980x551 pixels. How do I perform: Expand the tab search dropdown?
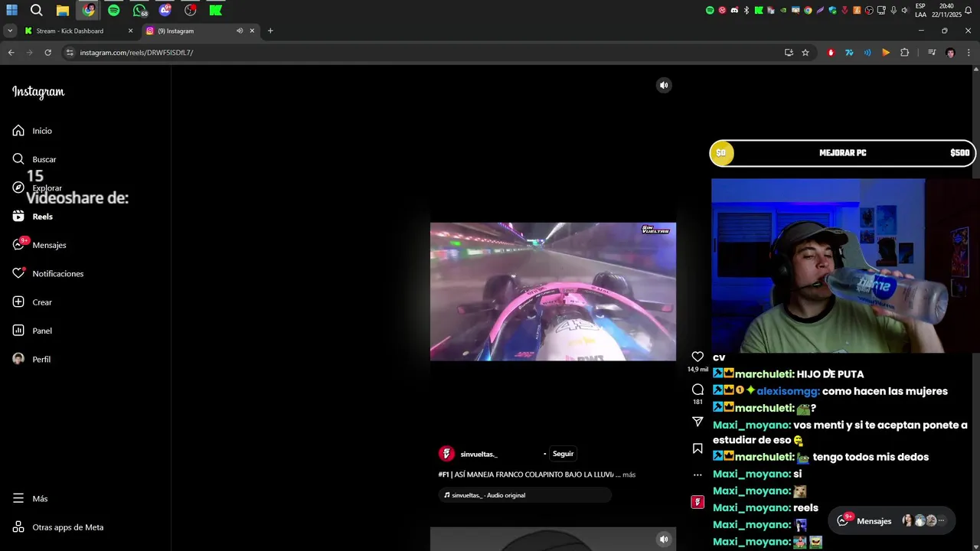pyautogui.click(x=10, y=31)
